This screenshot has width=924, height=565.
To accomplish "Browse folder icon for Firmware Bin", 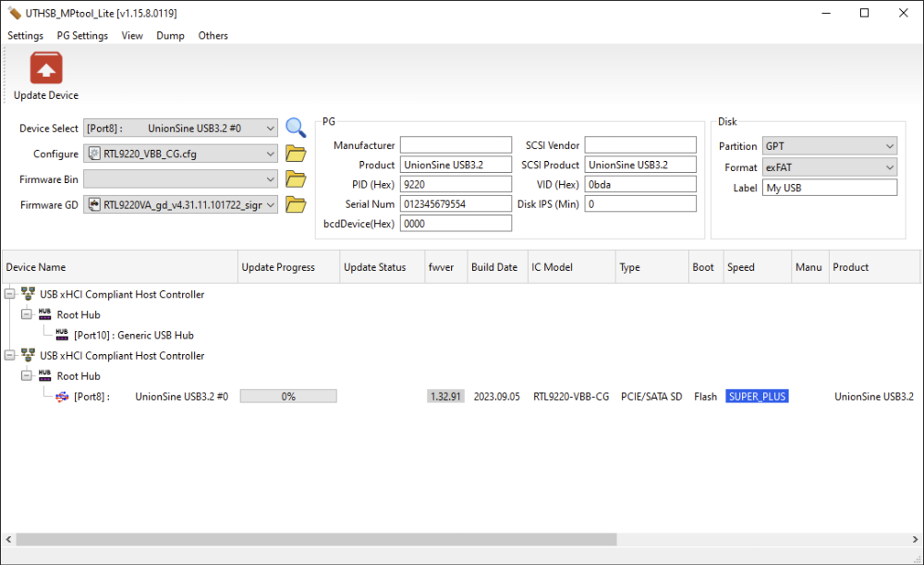I will point(295,179).
